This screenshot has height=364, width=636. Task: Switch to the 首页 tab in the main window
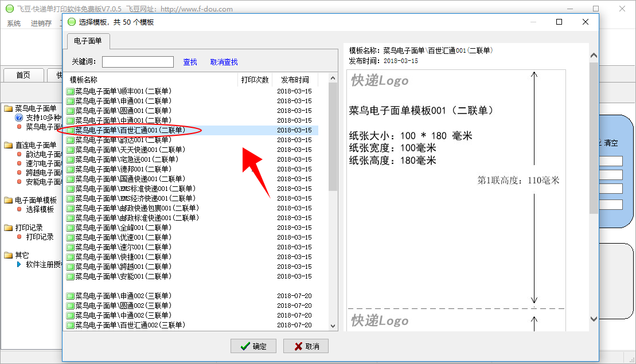click(23, 76)
